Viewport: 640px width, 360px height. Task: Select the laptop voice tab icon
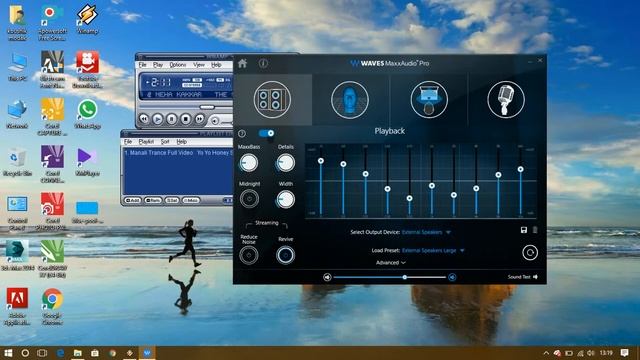(x=429, y=100)
